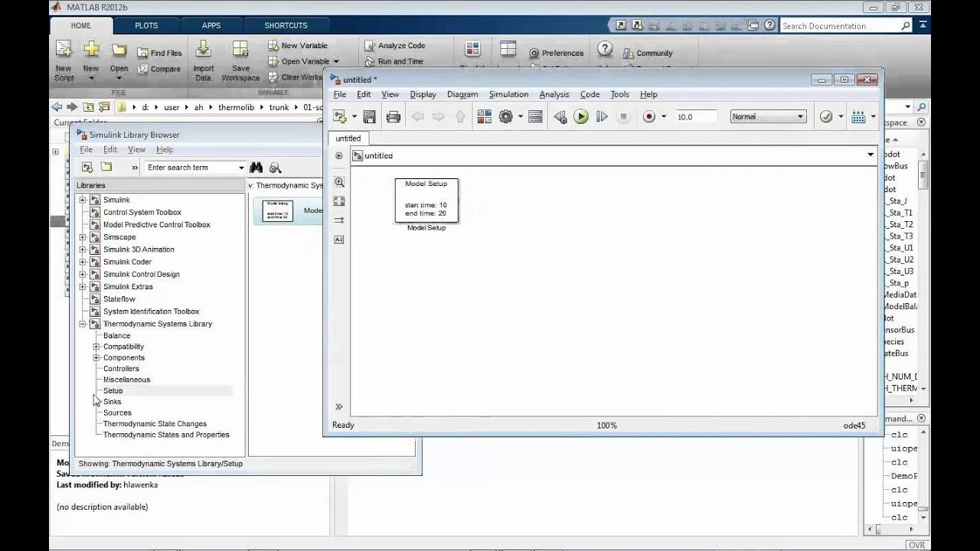Image resolution: width=980 pixels, height=551 pixels.
Task: Click the Search Documentation field
Action: [845, 25]
